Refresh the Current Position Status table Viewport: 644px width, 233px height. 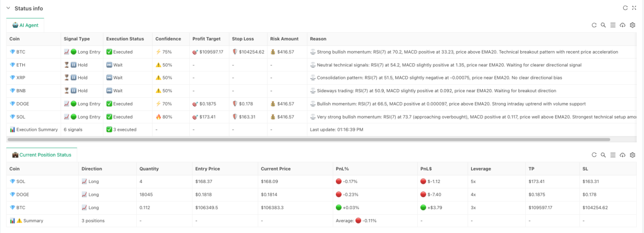(594, 155)
